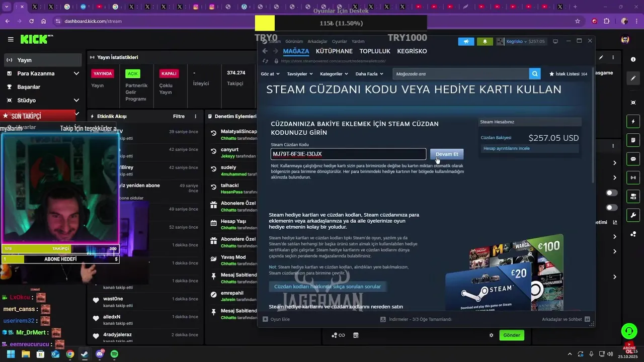Screen dimensions: 644x362
Task: Click Steam store search magnifier button
Action: coord(535,74)
